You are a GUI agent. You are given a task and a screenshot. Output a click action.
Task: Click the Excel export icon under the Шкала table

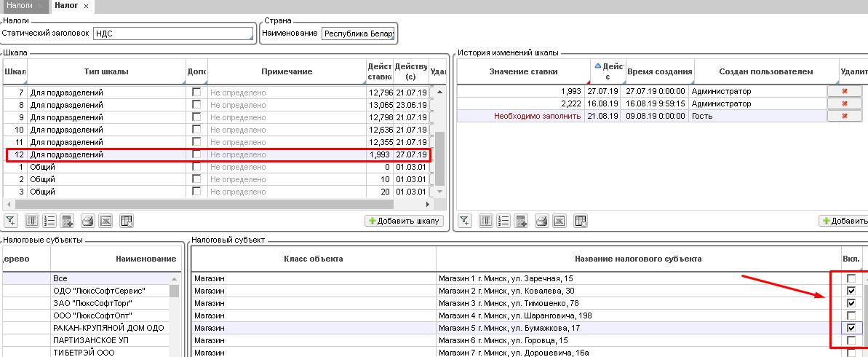[x=105, y=221]
